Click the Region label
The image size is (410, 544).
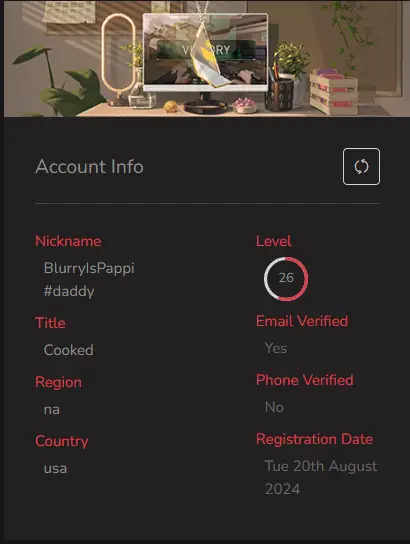coord(59,382)
